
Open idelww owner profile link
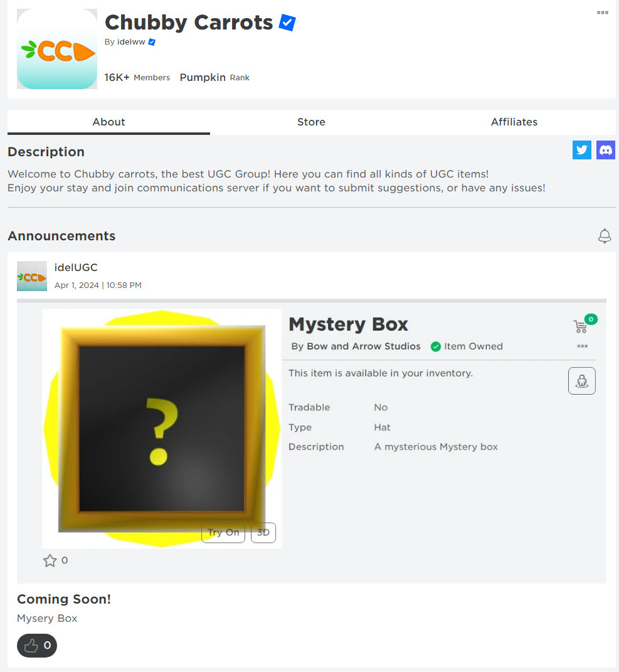131,42
